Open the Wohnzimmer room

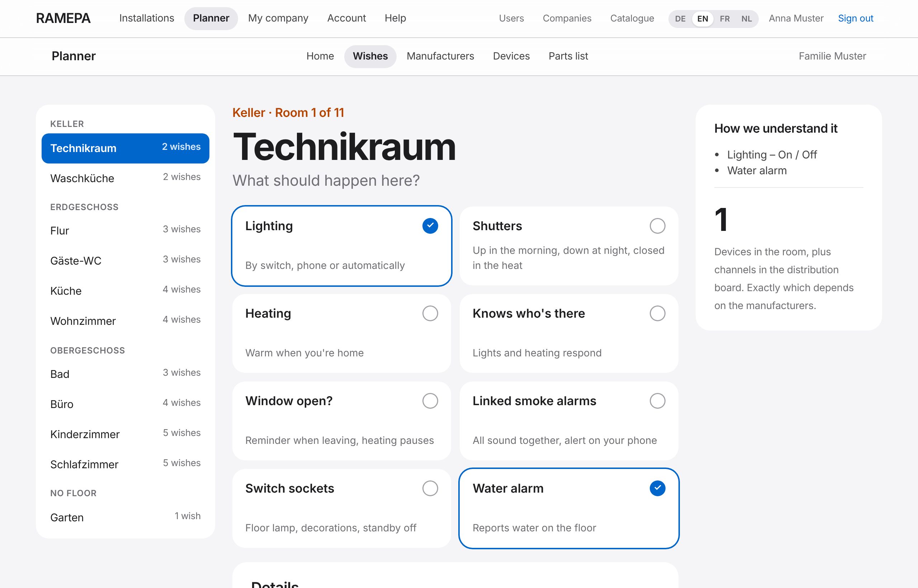point(125,321)
